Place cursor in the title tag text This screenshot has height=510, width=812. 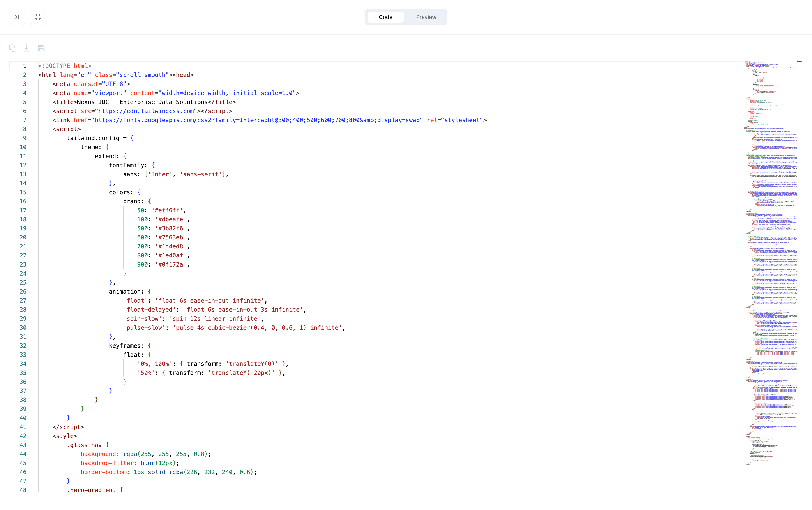142,102
